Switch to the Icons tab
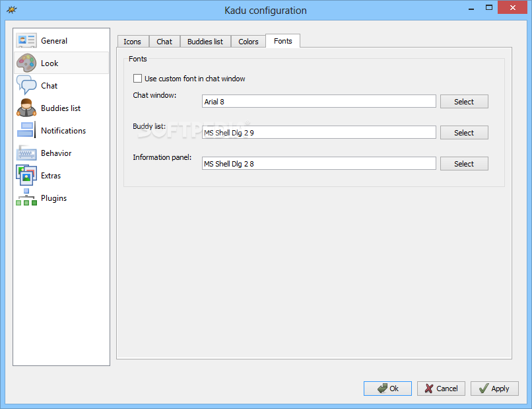The height and width of the screenshot is (409, 532). pos(133,42)
